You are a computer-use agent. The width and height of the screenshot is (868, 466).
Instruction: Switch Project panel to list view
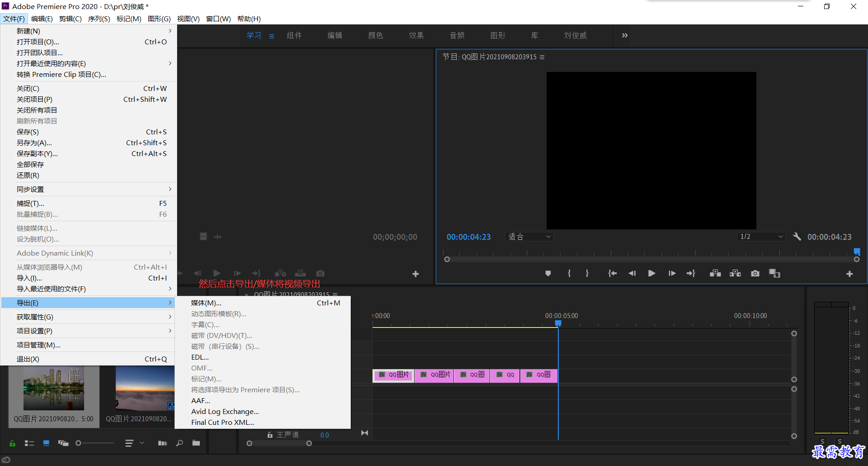pyautogui.click(x=29, y=443)
